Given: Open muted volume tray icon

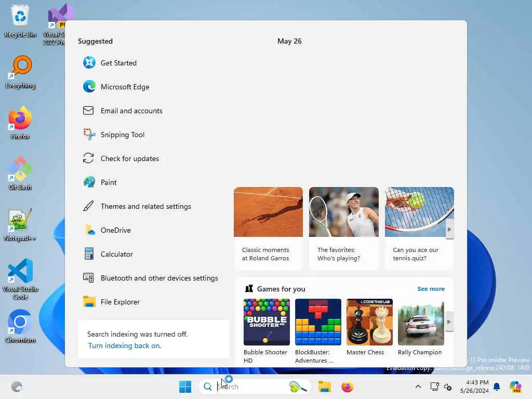Looking at the screenshot, I should 448,387.
